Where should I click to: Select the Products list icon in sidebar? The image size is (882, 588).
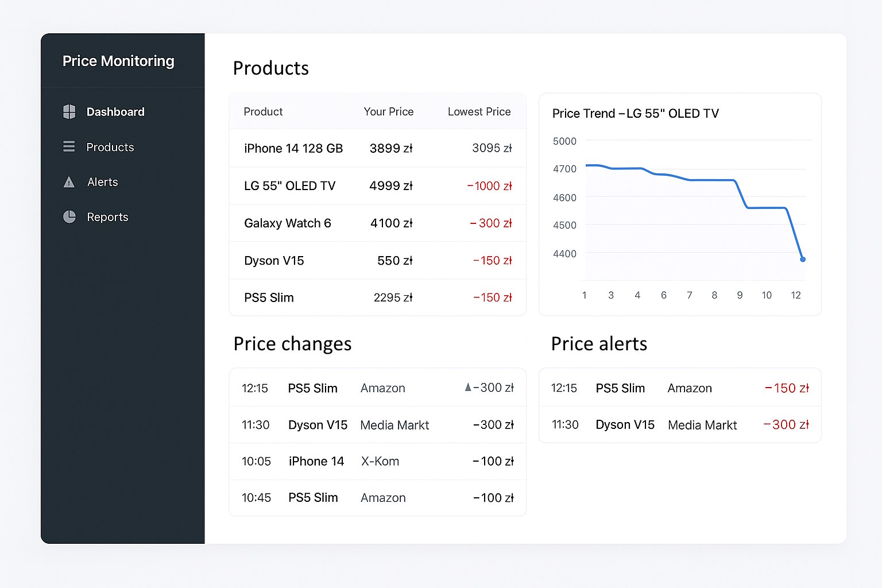click(69, 147)
